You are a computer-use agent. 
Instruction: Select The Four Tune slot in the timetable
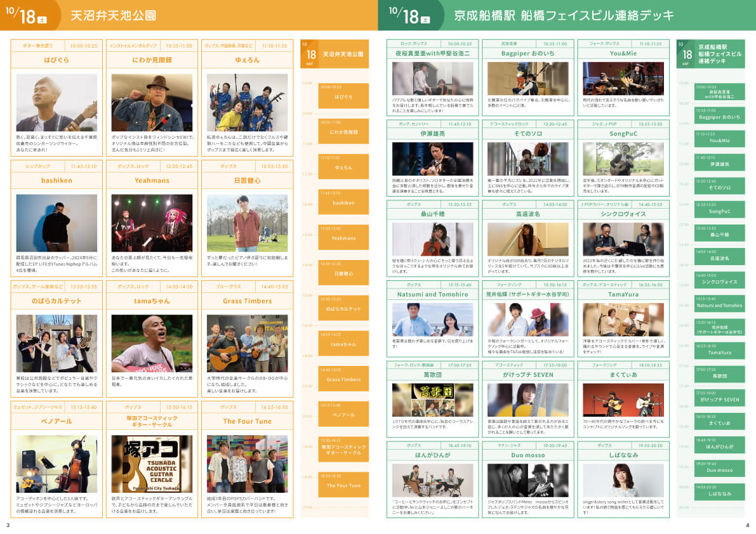tap(343, 485)
